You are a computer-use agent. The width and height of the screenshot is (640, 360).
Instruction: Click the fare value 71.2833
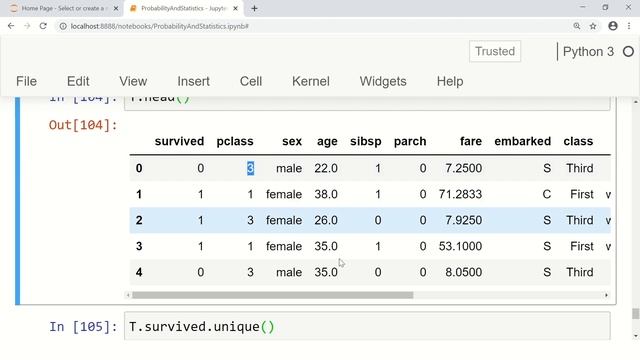(460, 194)
